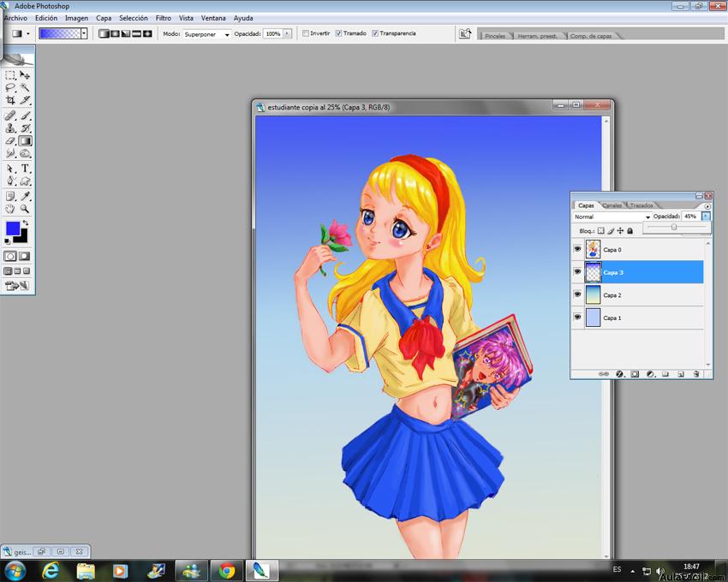Choose the angle gradient style
The height and width of the screenshot is (582, 728).
tap(125, 34)
